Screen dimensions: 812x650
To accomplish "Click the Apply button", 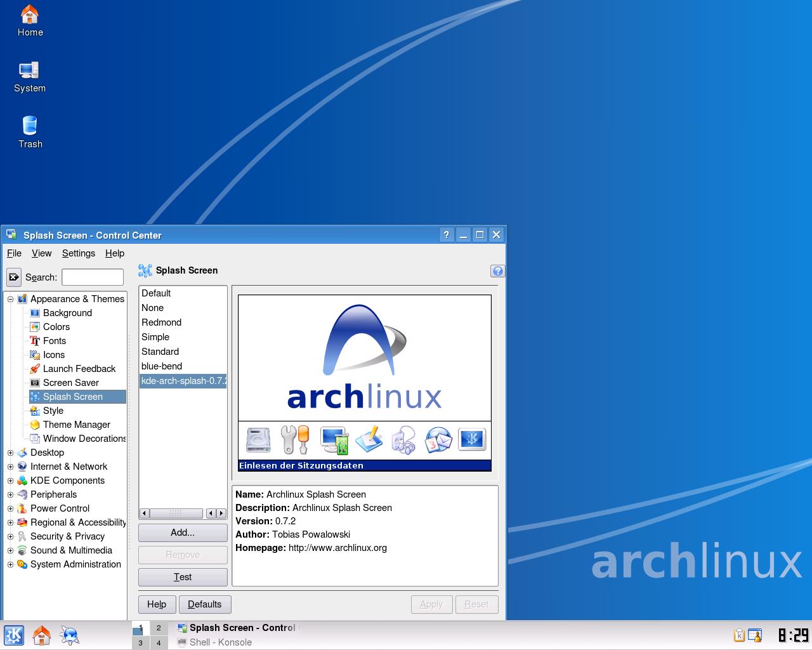I will coord(431,604).
